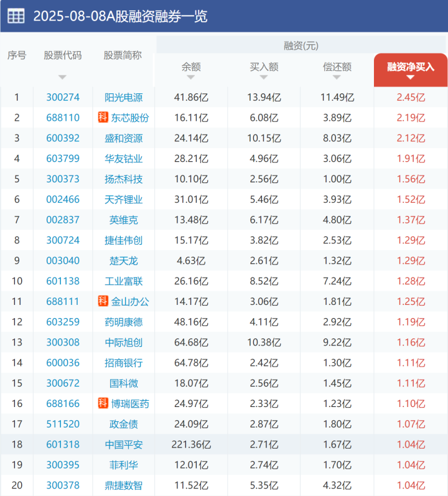Click the 2025-08-08A股融资融券一览 title
This screenshot has height=496, width=448.
(x=120, y=16)
